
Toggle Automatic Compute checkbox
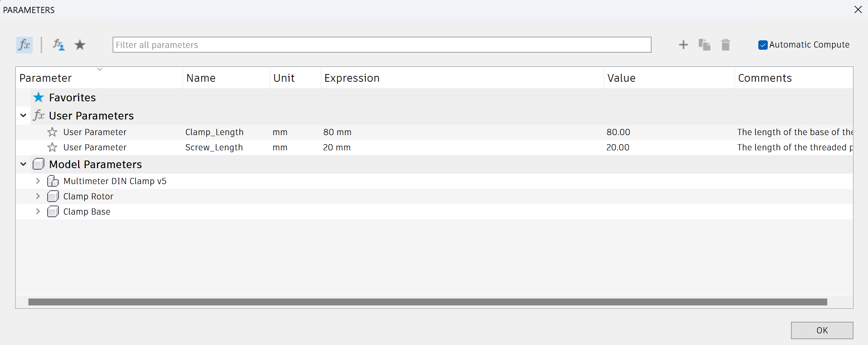(763, 45)
